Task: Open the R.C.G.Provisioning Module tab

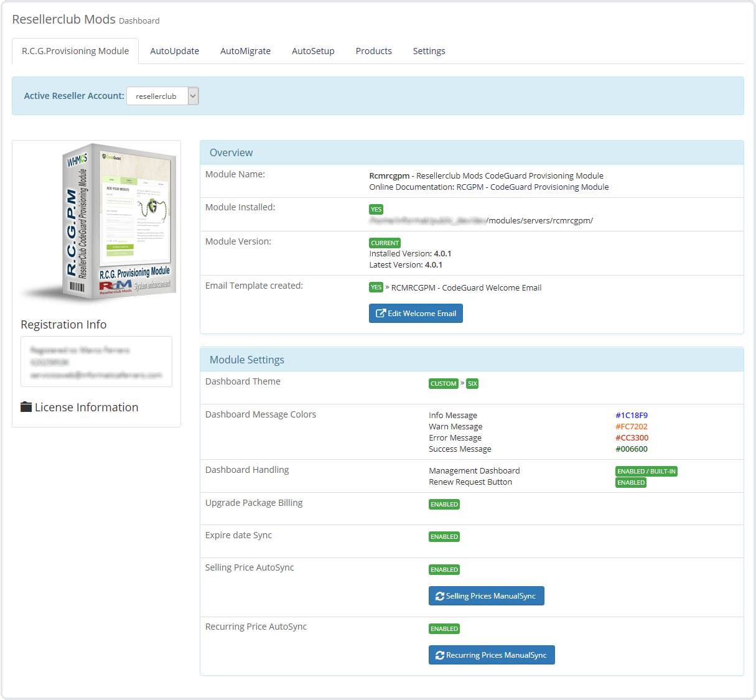Action: [75, 51]
